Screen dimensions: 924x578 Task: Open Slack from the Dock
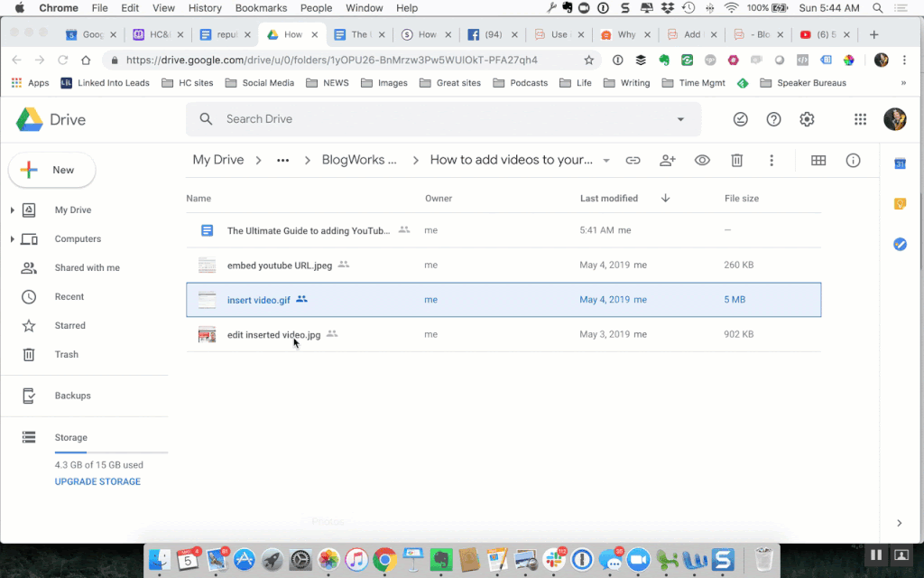coord(554,558)
